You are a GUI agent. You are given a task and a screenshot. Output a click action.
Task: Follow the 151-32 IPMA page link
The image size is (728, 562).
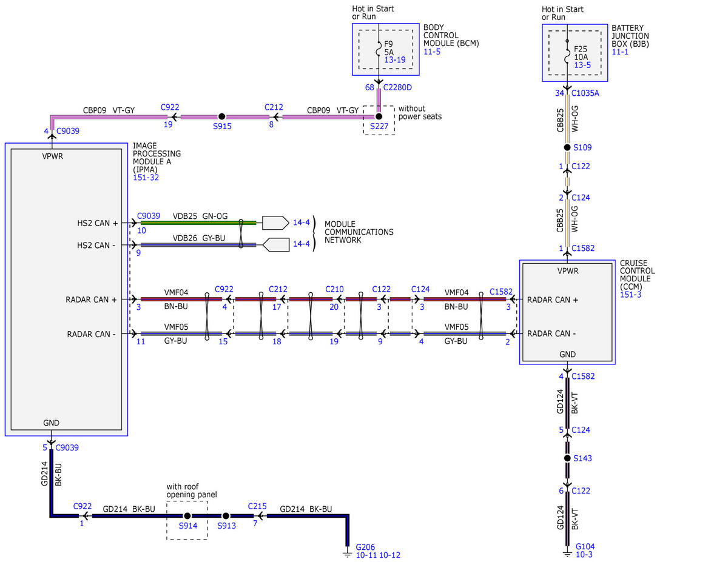pos(146,177)
